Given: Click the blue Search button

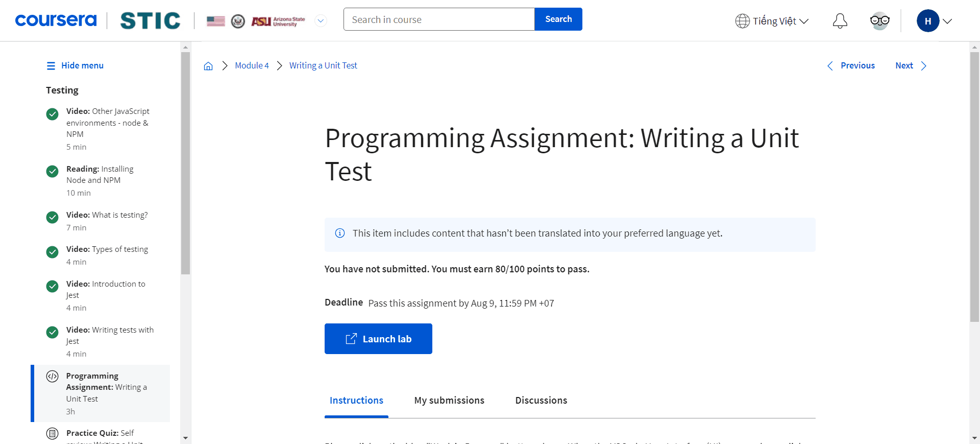Looking at the screenshot, I should pos(558,19).
